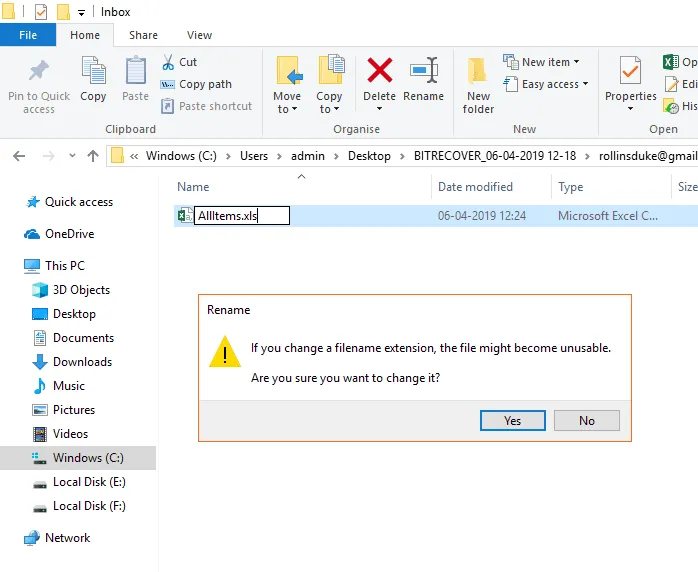Navigate to admin in address breadcrumb

pos(308,156)
